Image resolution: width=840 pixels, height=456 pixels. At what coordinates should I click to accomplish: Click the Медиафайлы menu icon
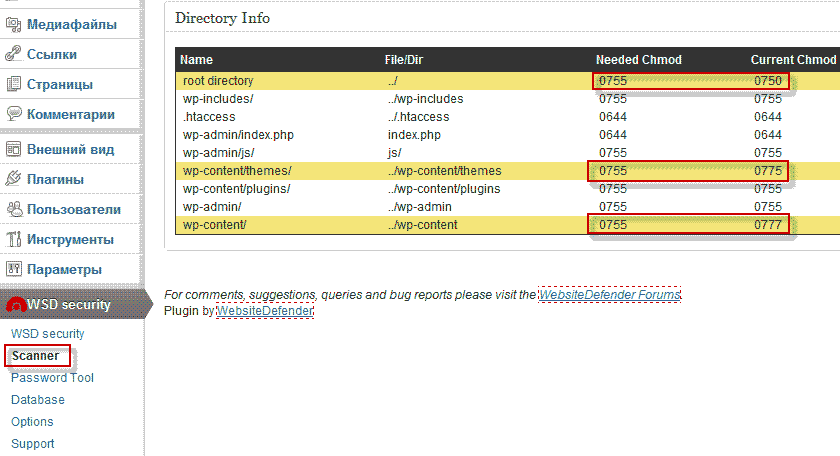click(14, 24)
